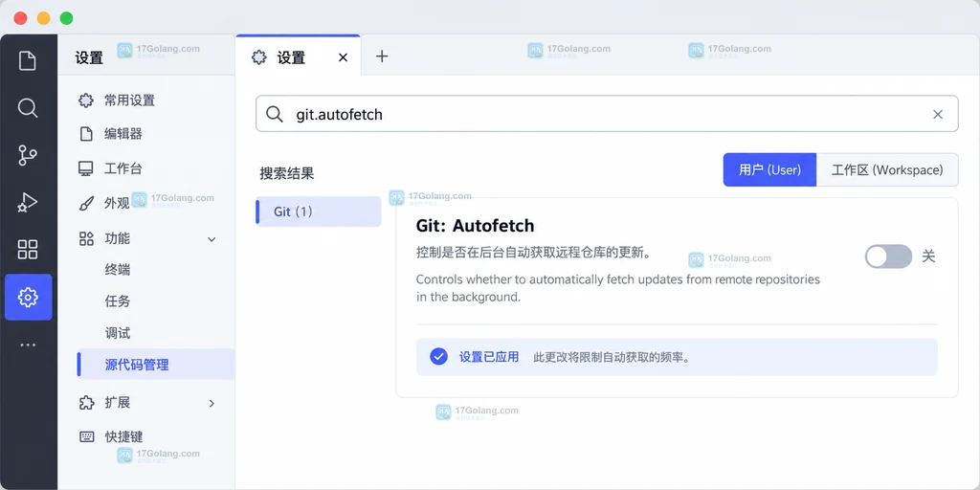Viewport: 980px width, 490px height.
Task: Click the 搜索结果 heading
Action: pos(287,174)
